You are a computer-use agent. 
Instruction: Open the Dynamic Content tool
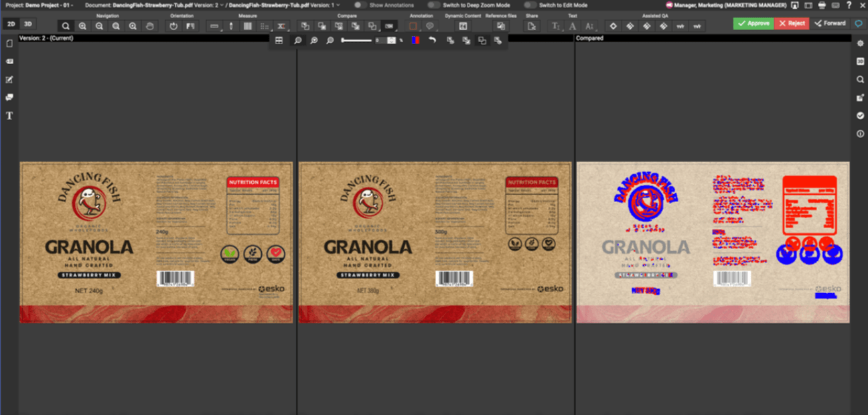pos(463,26)
